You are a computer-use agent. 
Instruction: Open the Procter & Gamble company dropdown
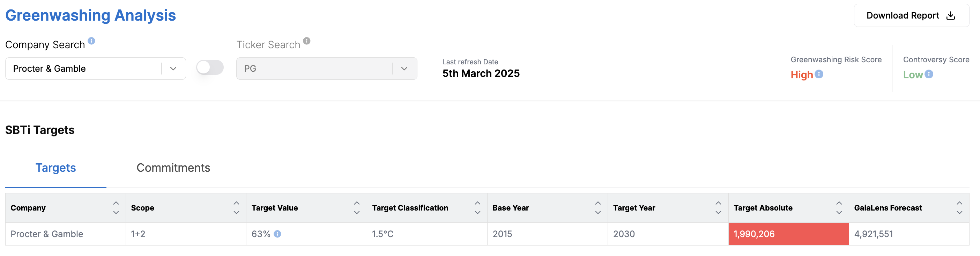point(96,69)
